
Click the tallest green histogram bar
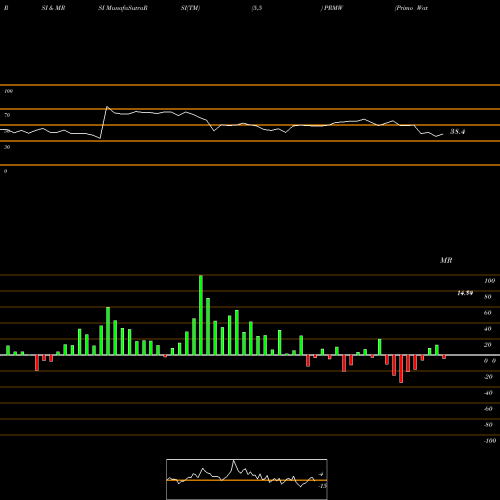[x=201, y=315]
